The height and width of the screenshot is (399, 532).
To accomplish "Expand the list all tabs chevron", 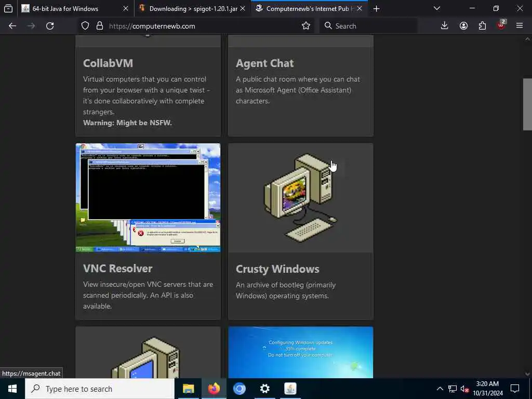I will point(436,8).
